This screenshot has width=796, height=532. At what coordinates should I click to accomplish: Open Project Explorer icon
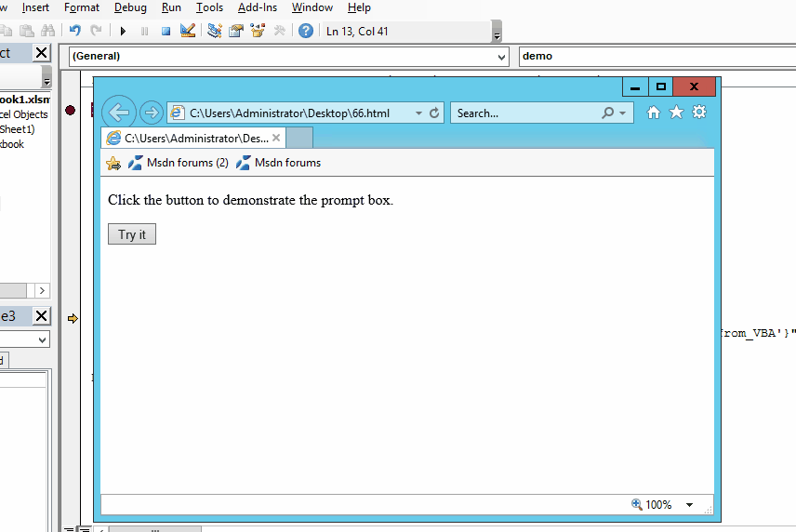215,31
